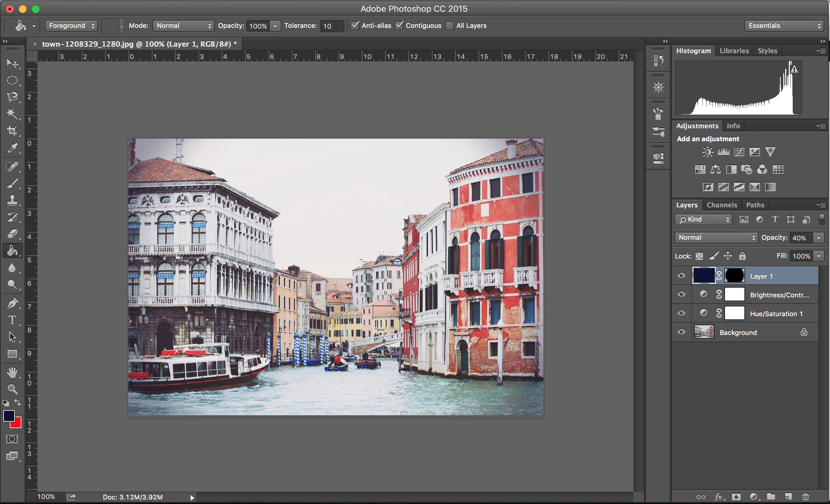830x504 pixels.
Task: Select the Eyedropper tool
Action: [12, 148]
